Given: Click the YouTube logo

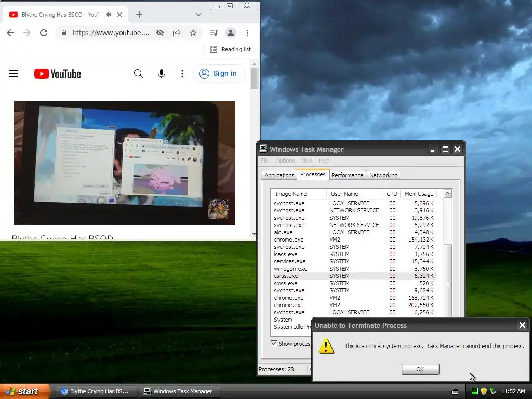Looking at the screenshot, I should click(x=58, y=74).
